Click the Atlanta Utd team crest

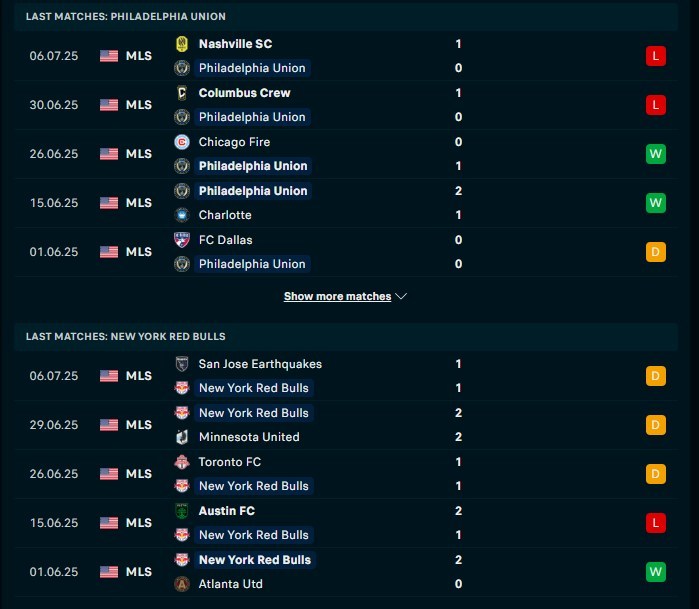pos(182,584)
